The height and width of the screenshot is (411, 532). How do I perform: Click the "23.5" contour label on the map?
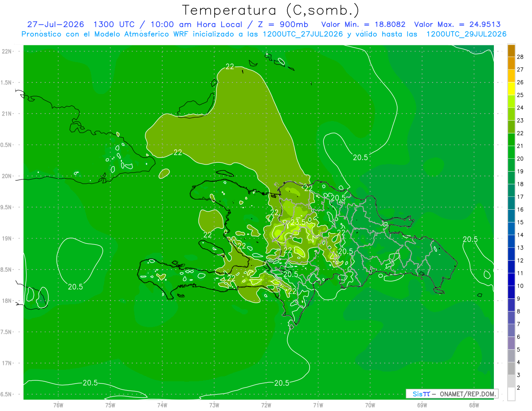click(297, 222)
